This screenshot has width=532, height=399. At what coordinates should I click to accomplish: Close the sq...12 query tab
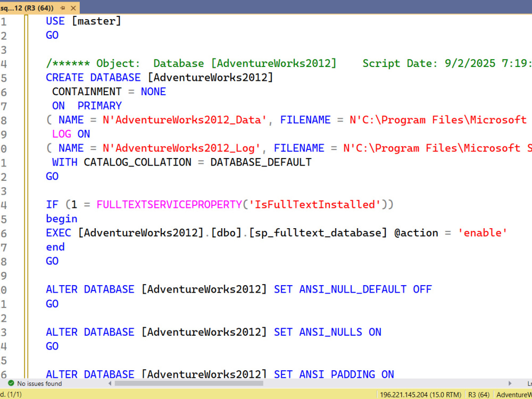click(73, 8)
